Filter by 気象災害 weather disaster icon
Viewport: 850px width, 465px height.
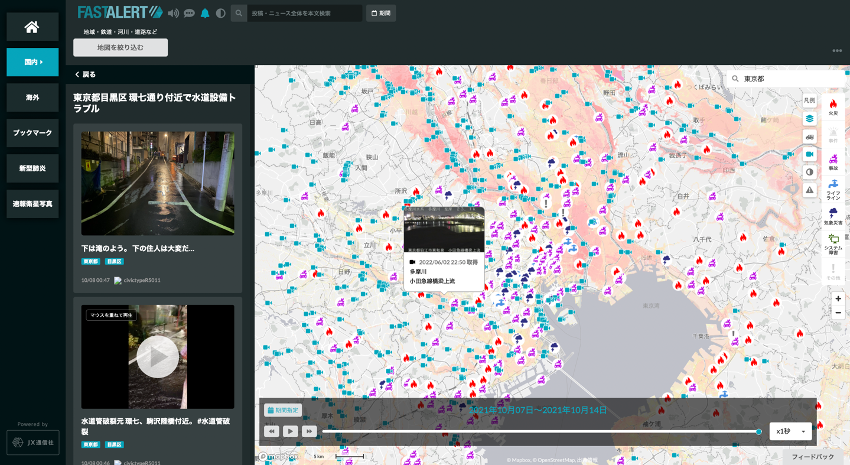(833, 212)
